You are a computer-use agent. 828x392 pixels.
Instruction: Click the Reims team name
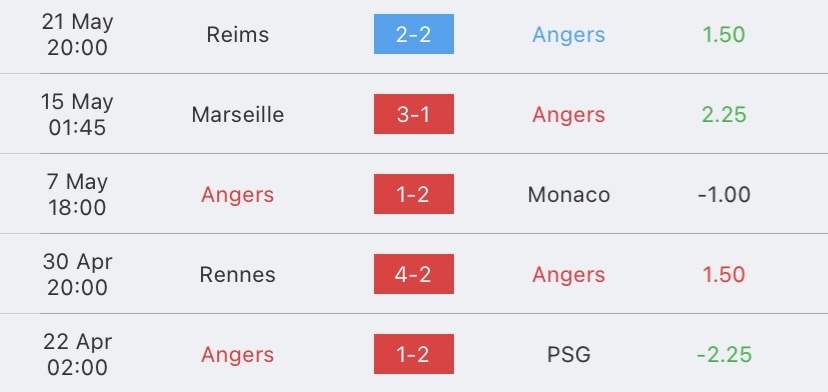pos(238,35)
